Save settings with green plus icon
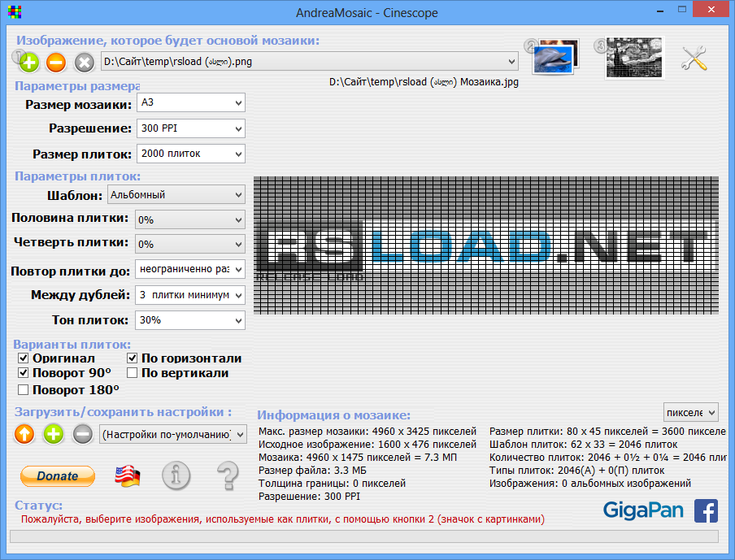 (x=54, y=434)
